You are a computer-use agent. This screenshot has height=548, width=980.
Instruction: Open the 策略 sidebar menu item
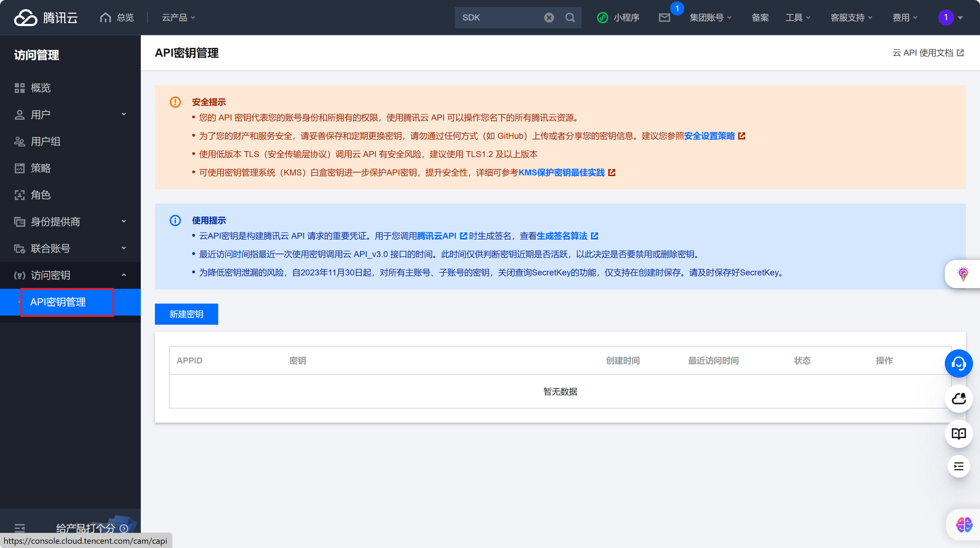coord(40,168)
